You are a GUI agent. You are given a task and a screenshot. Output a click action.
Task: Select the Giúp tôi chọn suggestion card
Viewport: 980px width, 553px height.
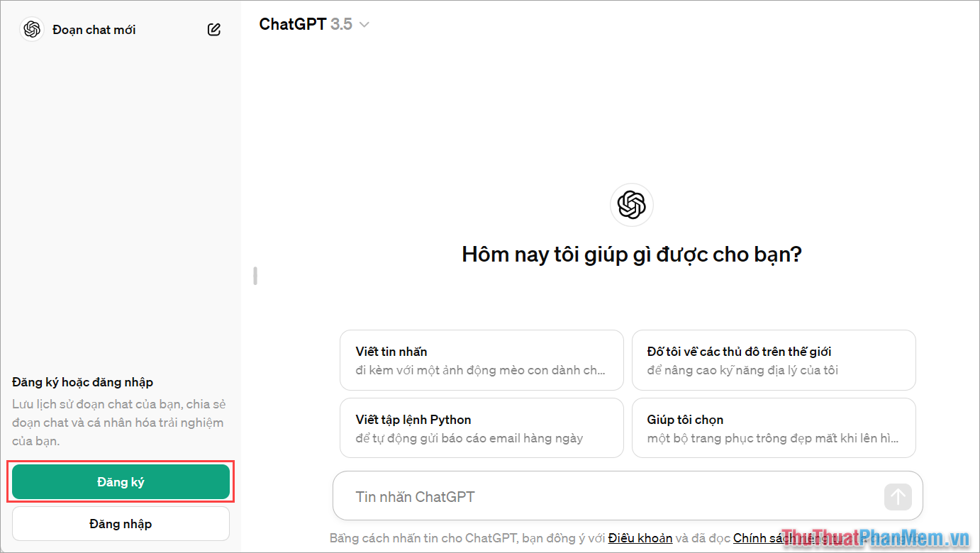pos(774,428)
